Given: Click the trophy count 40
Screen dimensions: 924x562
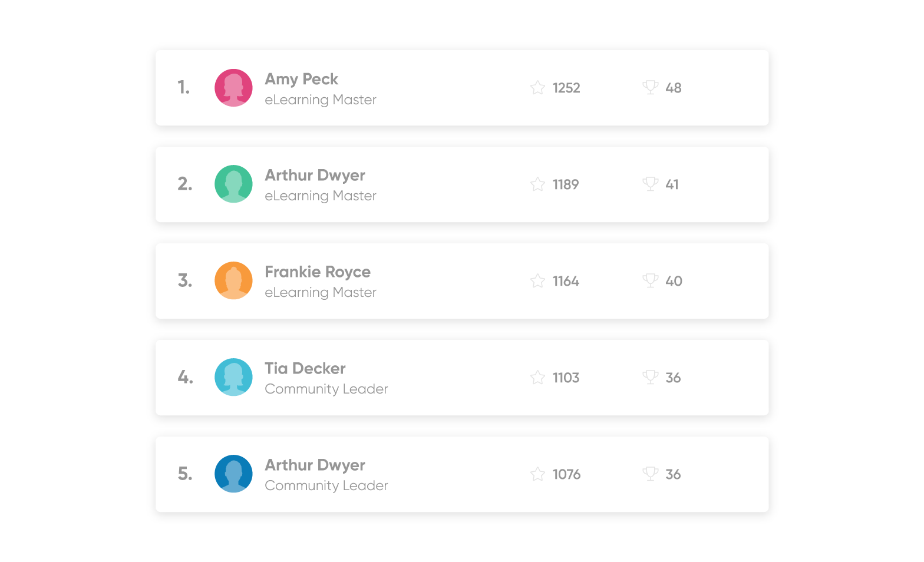Looking at the screenshot, I should pos(674,282).
